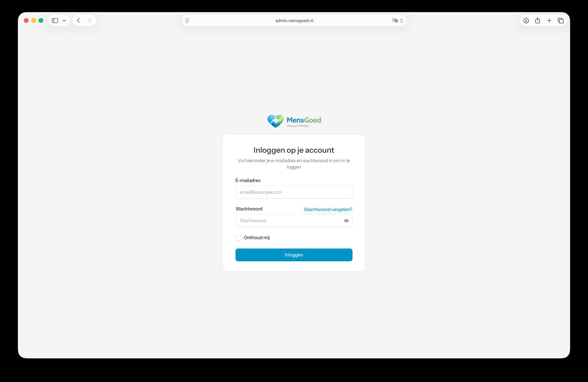The height and width of the screenshot is (382, 588).
Task: Show the tab overview
Action: [561, 20]
